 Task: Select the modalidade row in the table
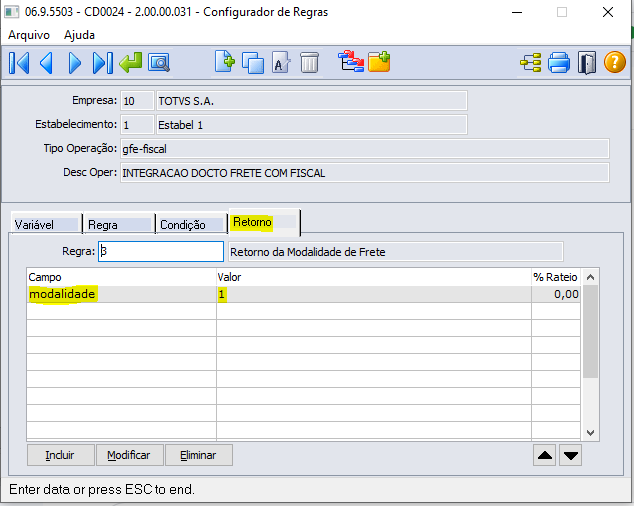(304, 294)
